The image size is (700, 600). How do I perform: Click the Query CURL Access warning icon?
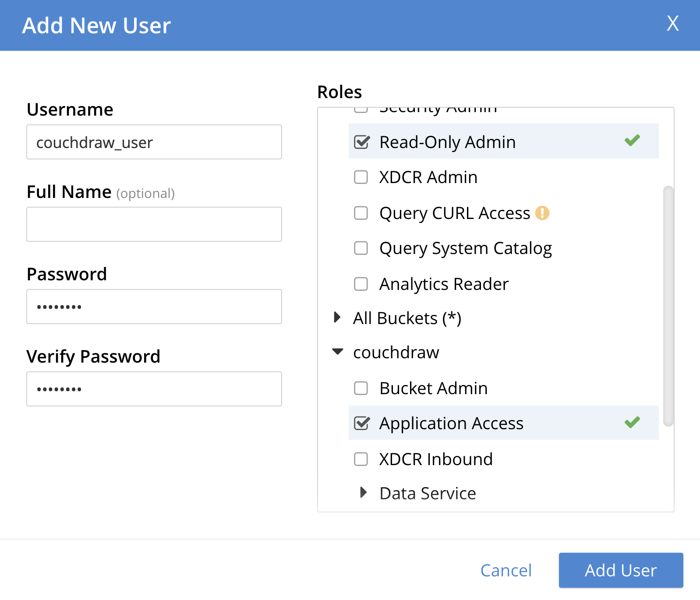point(542,213)
